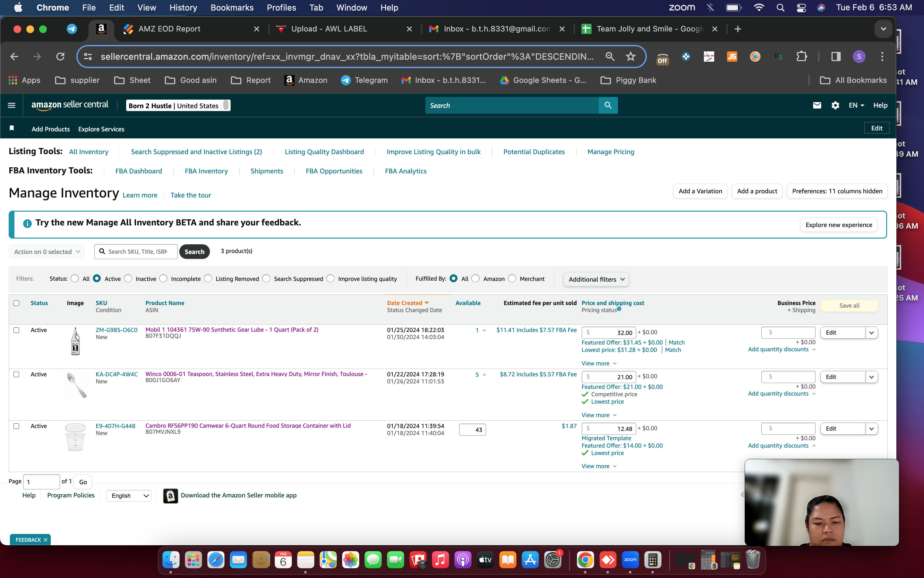Open Amazon Seller mobile app icon link
924x578 pixels.
click(170, 496)
